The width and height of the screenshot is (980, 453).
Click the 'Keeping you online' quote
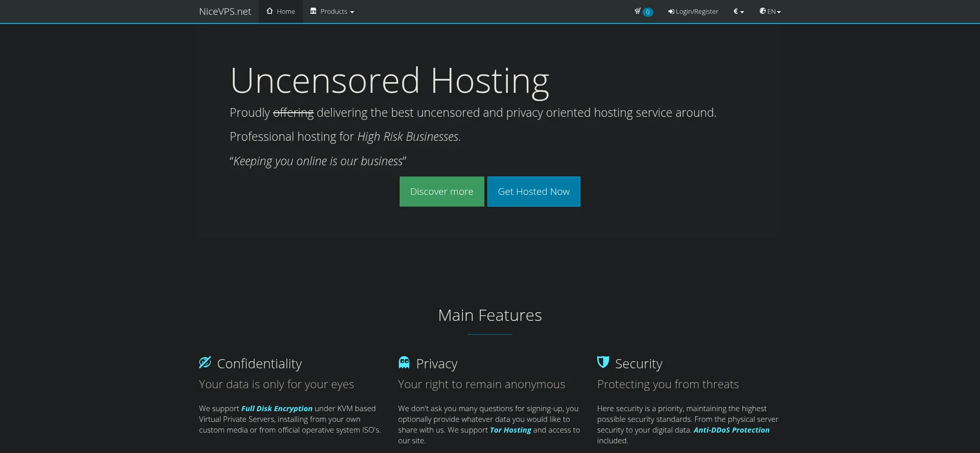click(x=318, y=161)
